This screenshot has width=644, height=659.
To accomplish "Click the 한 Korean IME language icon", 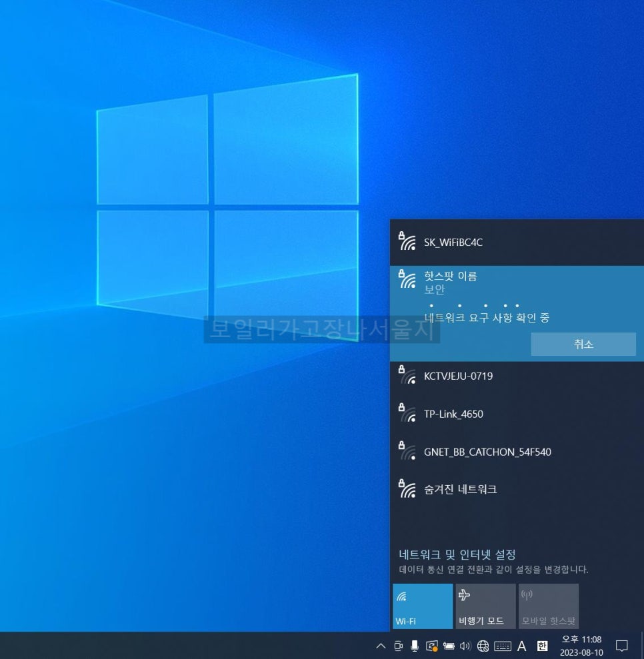I will point(542,646).
